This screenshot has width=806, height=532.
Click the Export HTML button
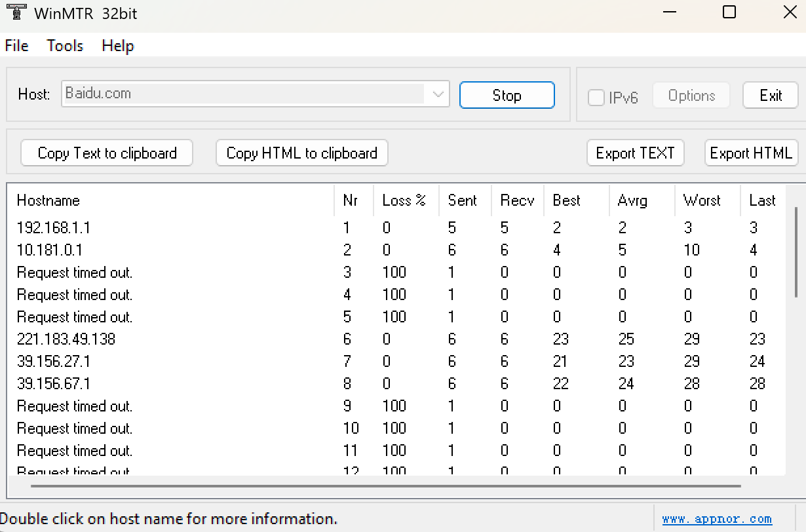(752, 153)
